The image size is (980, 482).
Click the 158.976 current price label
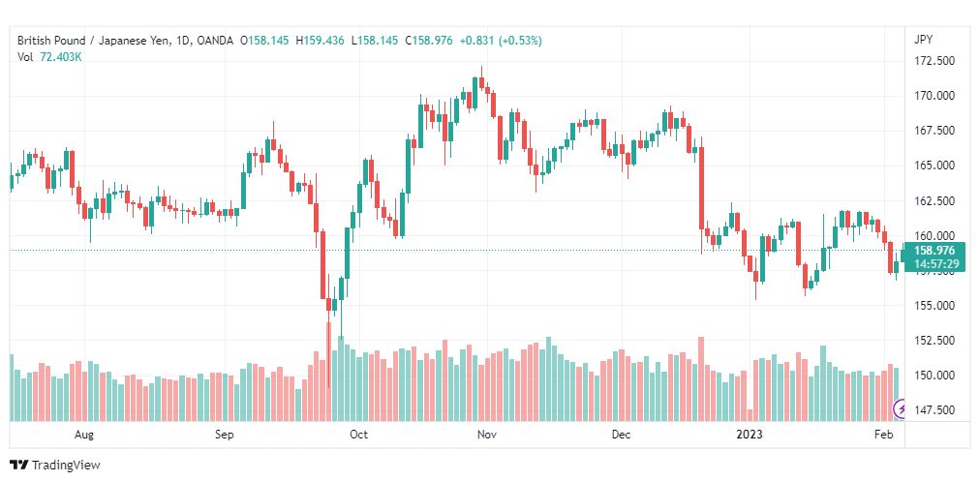tap(934, 251)
